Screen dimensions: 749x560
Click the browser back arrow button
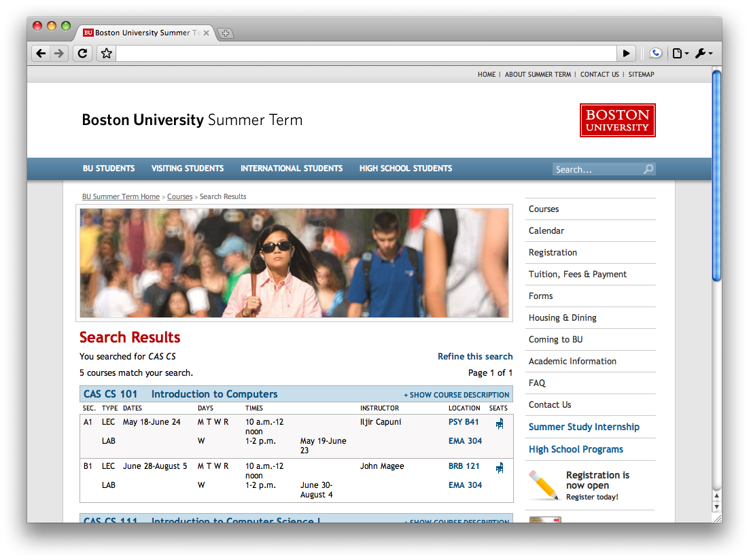click(x=41, y=53)
